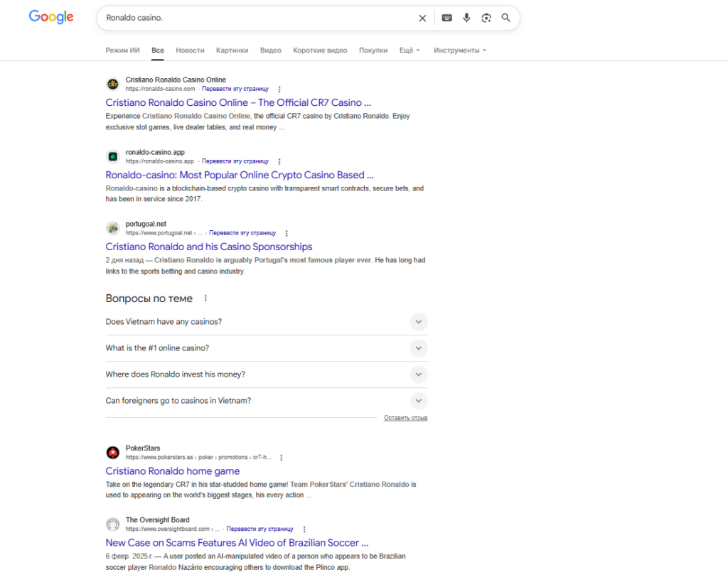Translate the oversightboard.com result page
The height and width of the screenshot is (577, 728).
click(260, 529)
